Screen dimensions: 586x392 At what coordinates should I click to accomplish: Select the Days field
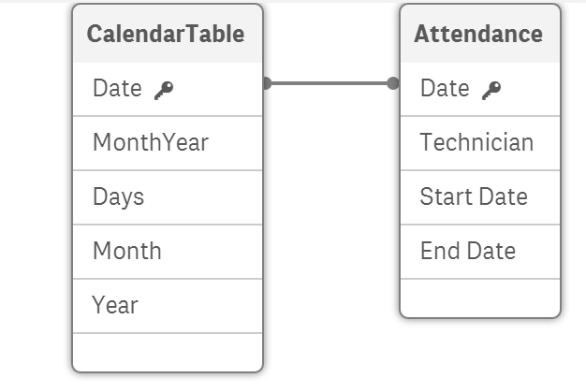[x=119, y=197]
